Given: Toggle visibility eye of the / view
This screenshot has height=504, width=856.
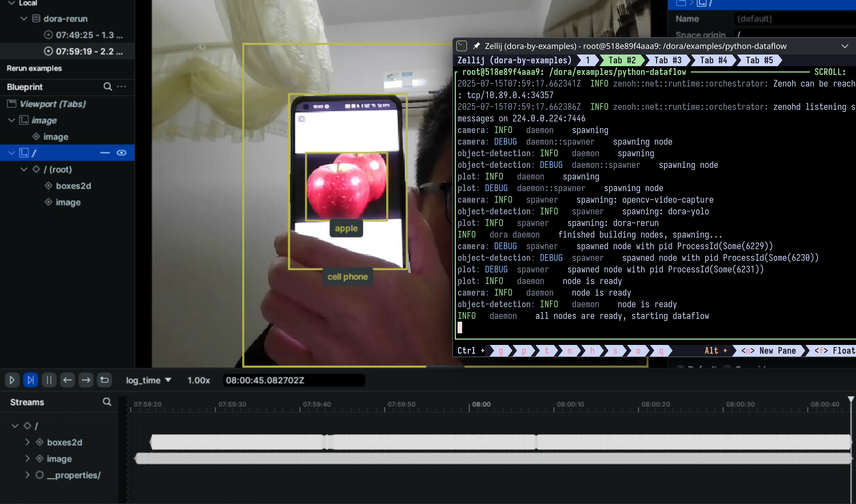Looking at the screenshot, I should tap(121, 153).
